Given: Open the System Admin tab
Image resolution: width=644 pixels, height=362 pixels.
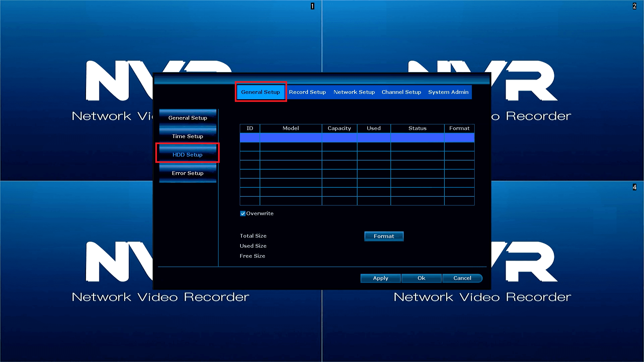Looking at the screenshot, I should click(448, 92).
